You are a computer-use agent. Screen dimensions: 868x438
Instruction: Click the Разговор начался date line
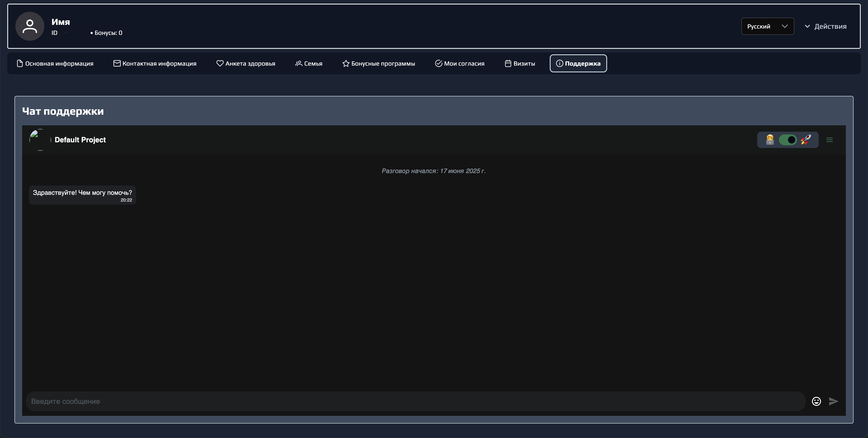click(x=434, y=171)
